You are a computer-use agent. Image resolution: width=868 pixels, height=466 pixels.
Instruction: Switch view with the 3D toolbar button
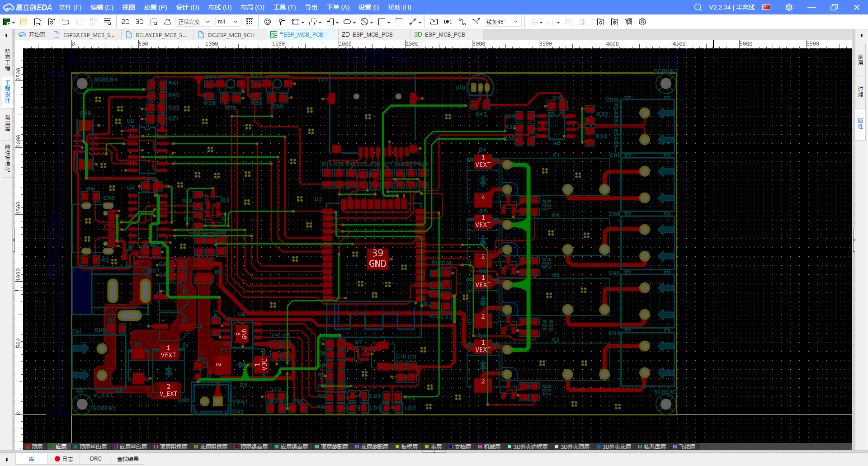coord(140,22)
